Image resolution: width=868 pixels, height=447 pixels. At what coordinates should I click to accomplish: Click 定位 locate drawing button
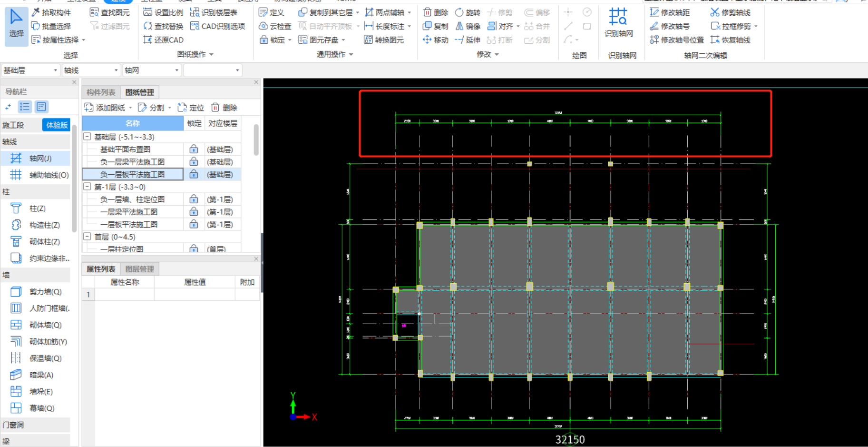tap(191, 108)
